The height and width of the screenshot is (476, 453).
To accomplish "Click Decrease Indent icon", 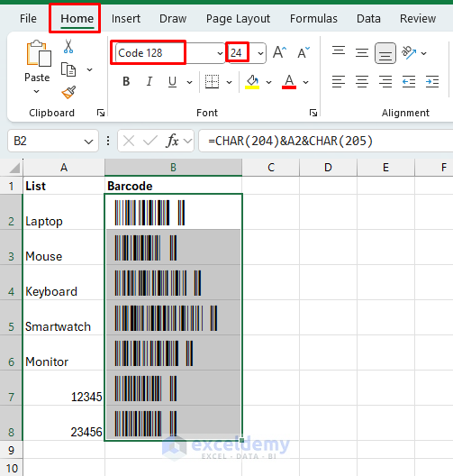I will 409,82.
